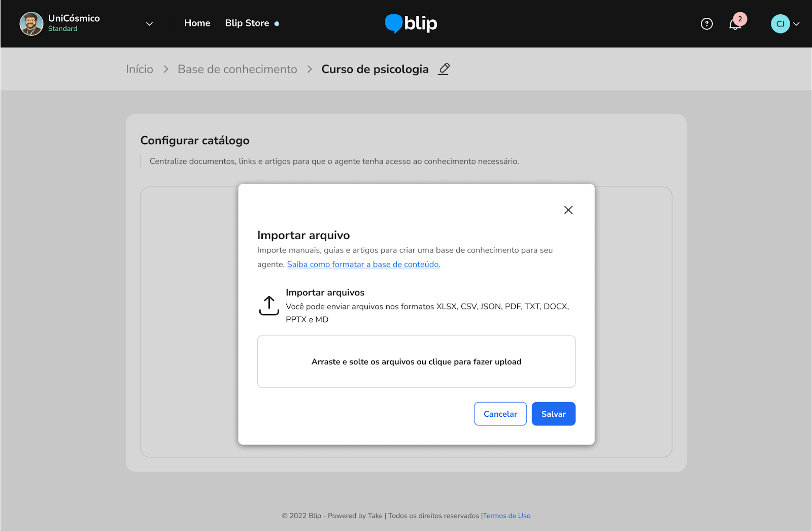Navigate to the Início breadcrumb

(140, 69)
